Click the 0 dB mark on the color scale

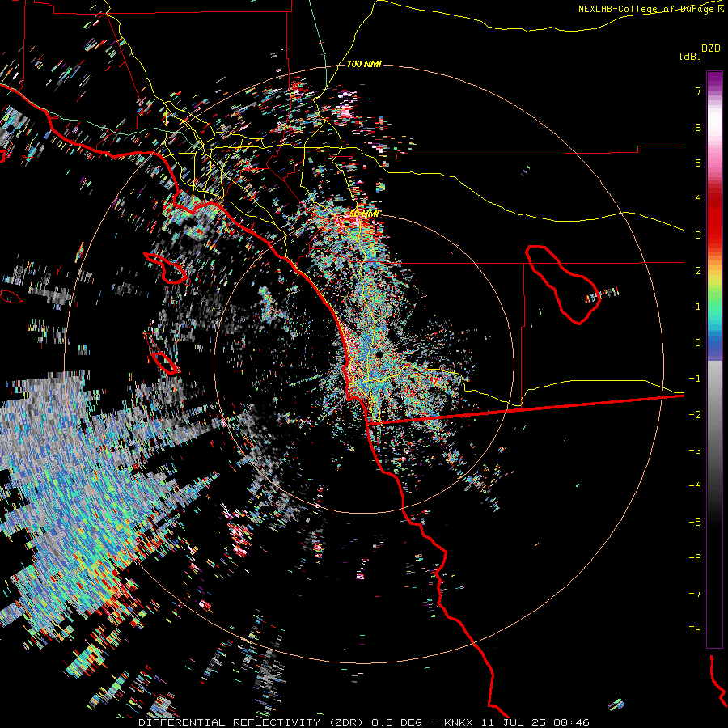698,343
